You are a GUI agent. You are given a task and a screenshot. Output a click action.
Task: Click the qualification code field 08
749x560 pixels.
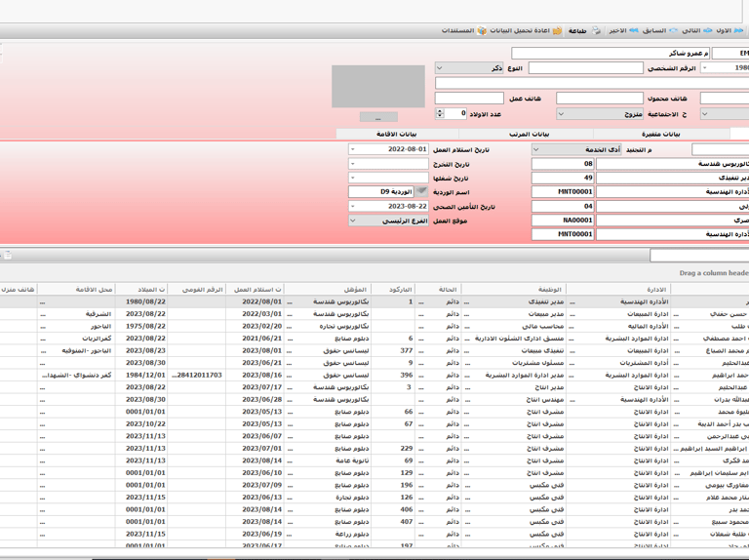pos(563,164)
